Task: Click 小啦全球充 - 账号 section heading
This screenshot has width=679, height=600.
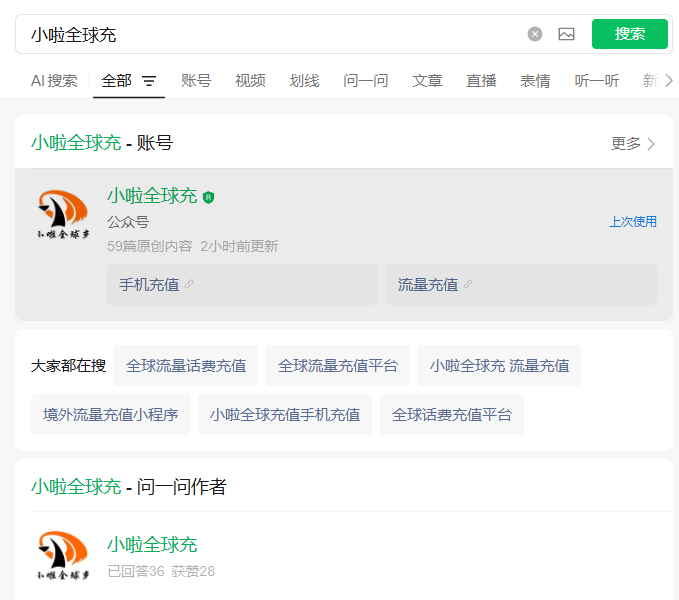Action: pyautogui.click(x=102, y=143)
